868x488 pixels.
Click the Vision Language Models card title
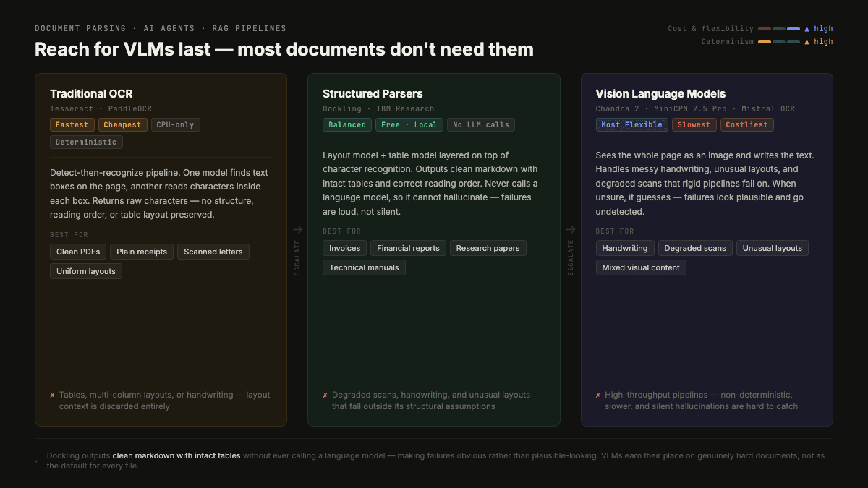click(660, 94)
